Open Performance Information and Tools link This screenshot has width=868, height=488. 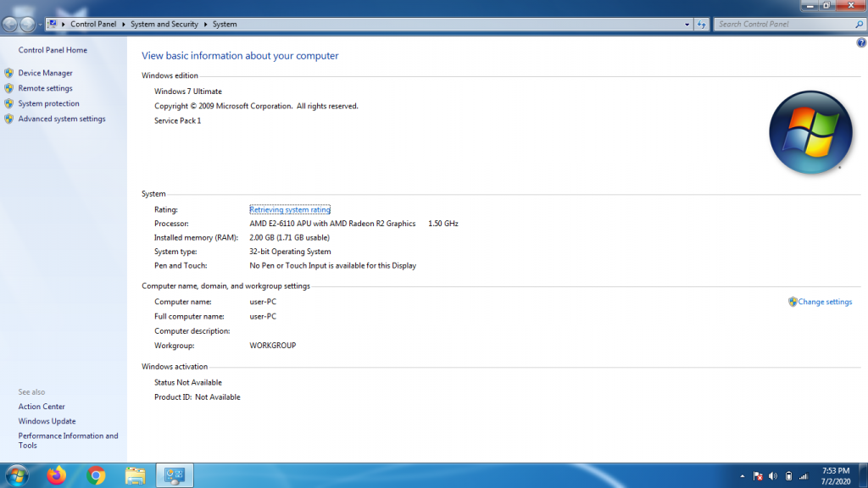pos(68,441)
